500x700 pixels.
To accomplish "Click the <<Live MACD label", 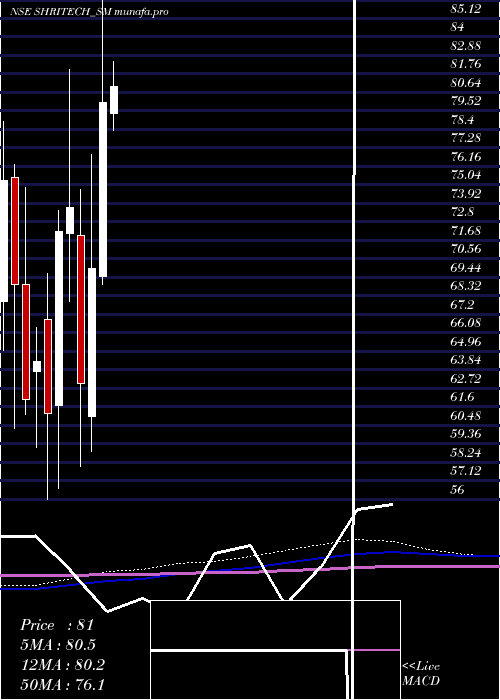I will click(421, 674).
